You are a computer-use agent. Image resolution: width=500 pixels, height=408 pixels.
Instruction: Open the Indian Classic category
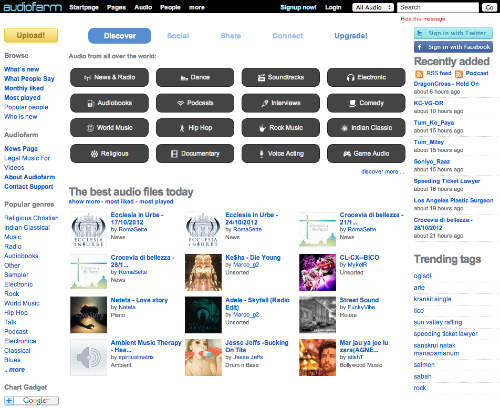366,128
